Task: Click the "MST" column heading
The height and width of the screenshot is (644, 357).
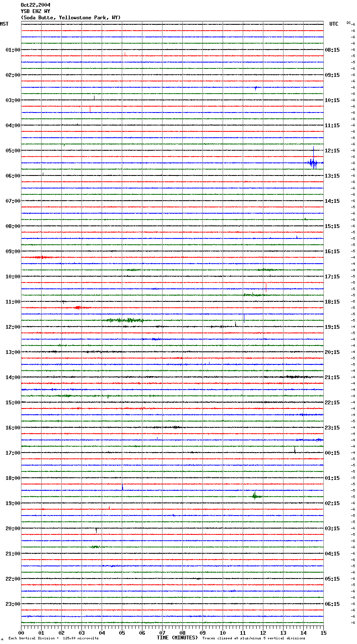Action: coord(4,24)
